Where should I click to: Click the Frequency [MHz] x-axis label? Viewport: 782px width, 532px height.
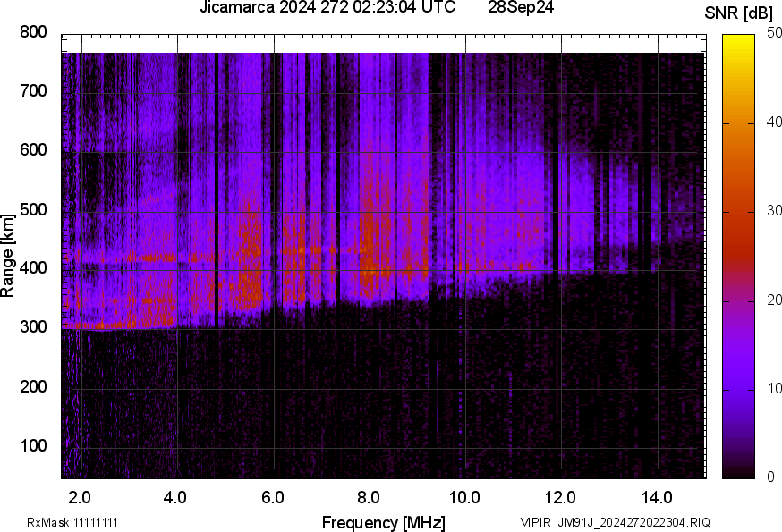click(383, 522)
